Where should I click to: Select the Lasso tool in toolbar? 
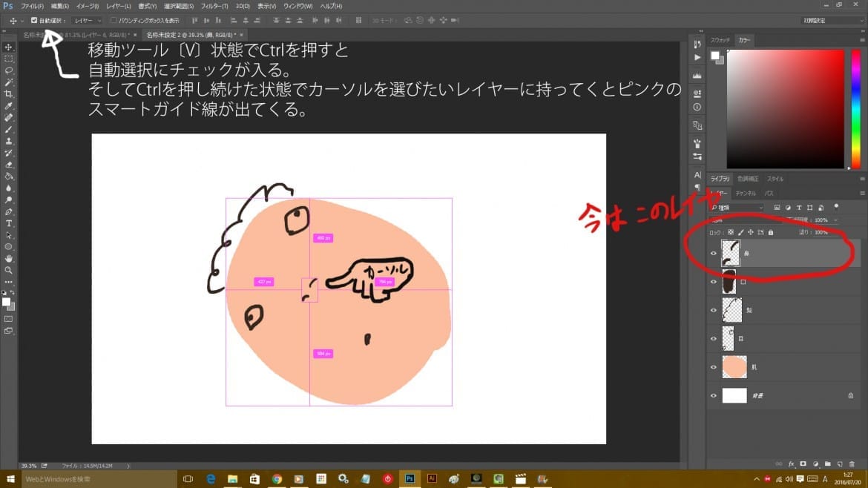click(9, 70)
